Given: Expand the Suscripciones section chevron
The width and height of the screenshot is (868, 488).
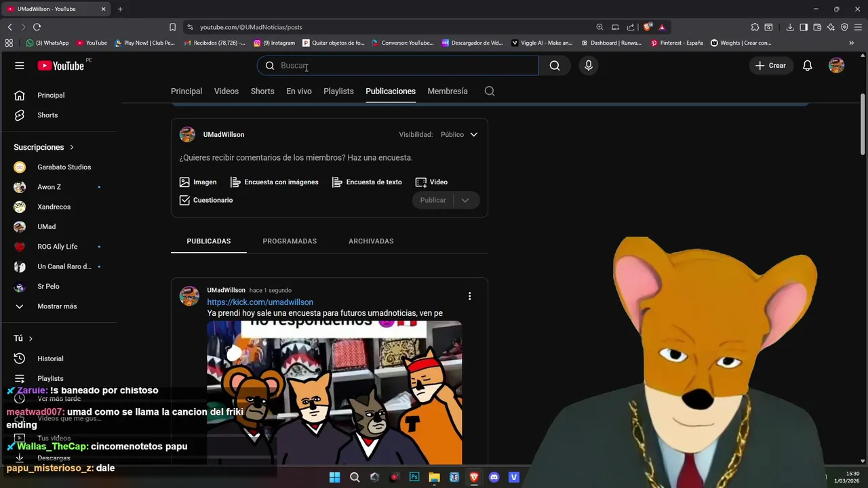Looking at the screenshot, I should click(72, 147).
